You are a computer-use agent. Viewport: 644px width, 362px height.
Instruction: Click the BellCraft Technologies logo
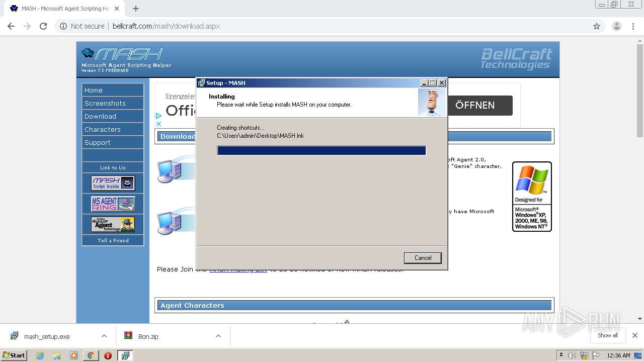coord(516,58)
